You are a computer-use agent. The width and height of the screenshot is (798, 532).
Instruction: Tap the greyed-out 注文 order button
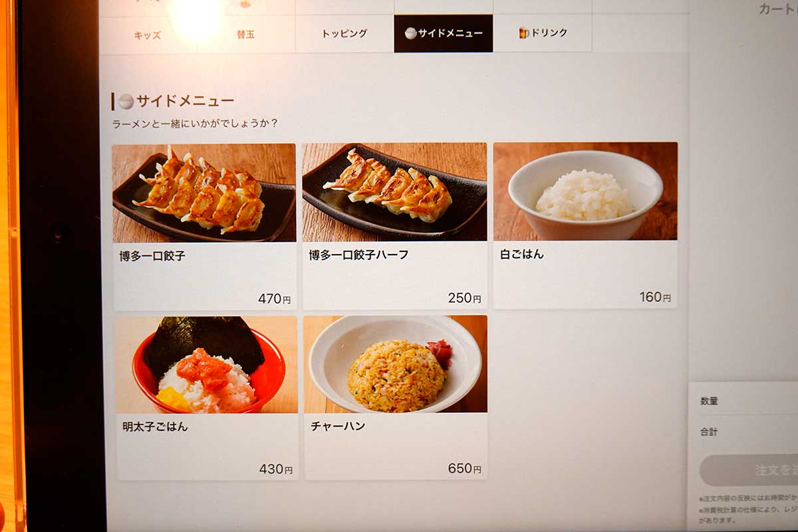749,470
